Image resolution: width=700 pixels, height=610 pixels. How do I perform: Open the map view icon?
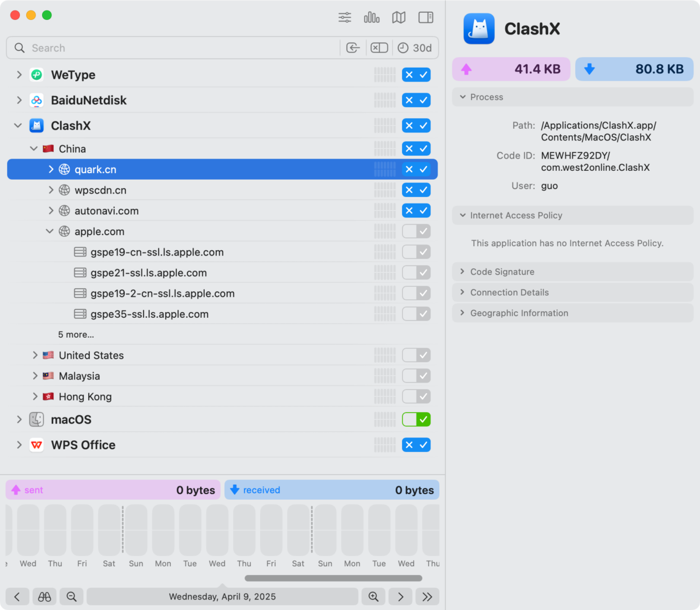pos(399,17)
